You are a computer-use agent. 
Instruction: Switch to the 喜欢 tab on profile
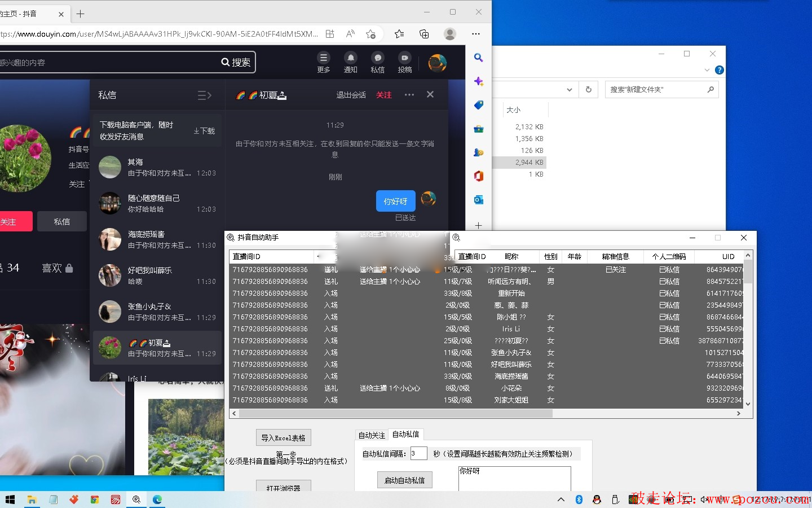coord(57,268)
